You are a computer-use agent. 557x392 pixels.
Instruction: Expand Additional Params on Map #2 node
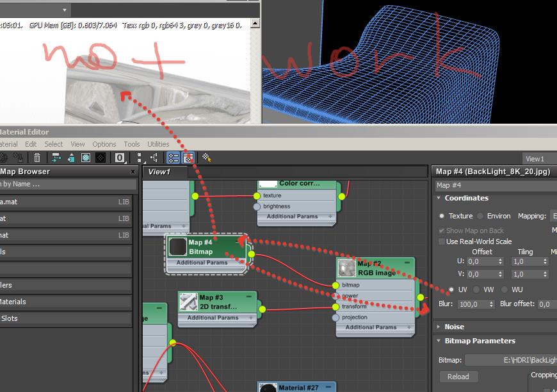point(409,327)
